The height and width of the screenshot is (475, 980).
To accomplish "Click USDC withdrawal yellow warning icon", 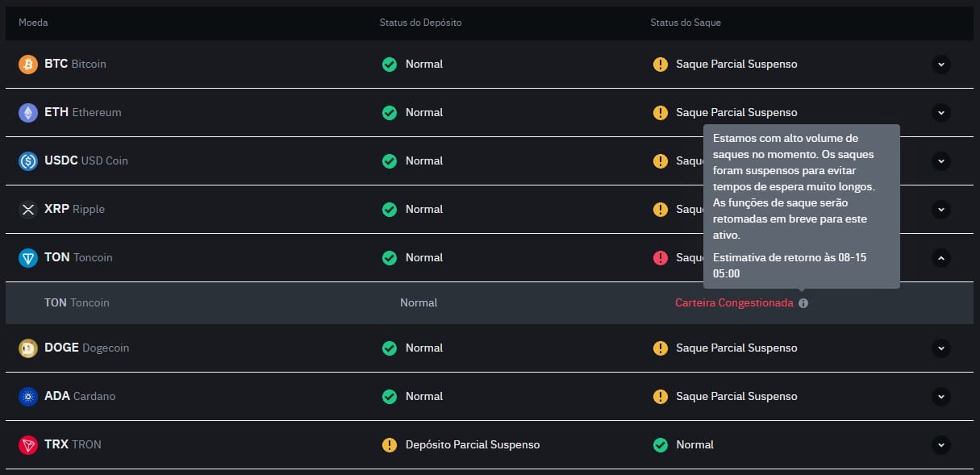I will click(661, 160).
